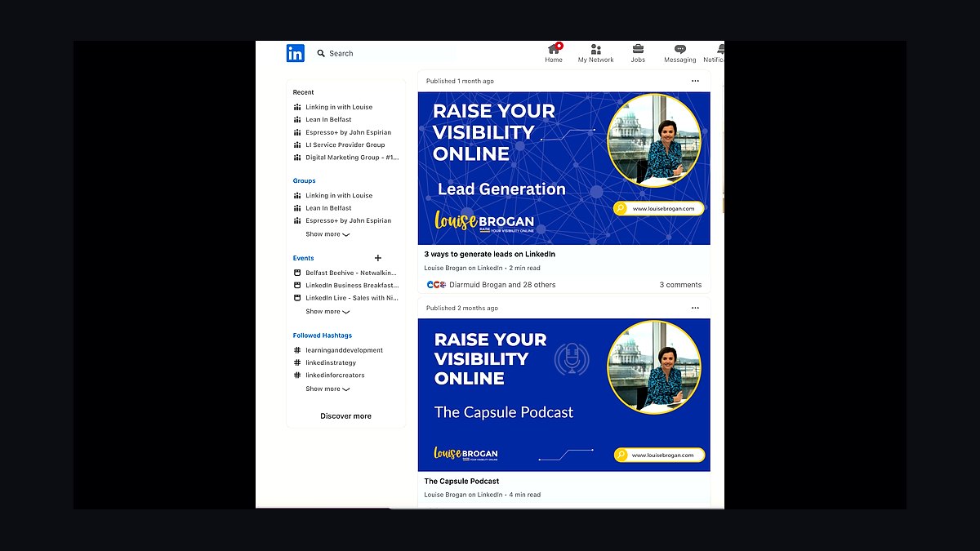Open 3 comments on lead generation post
The image size is (980, 551).
[x=680, y=285]
